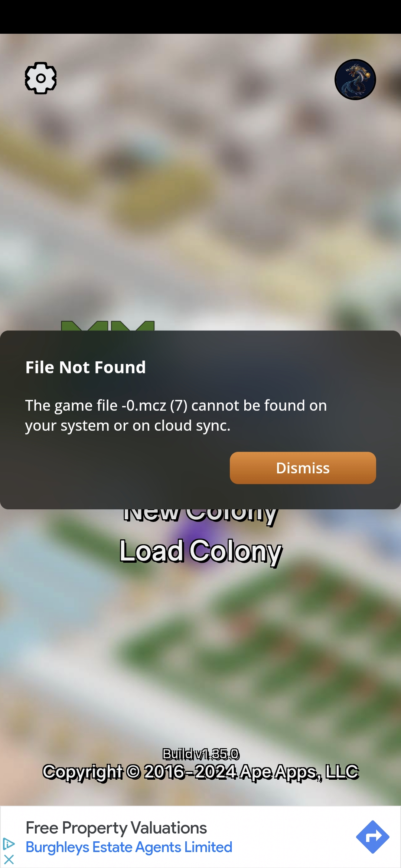Click the Ape Apps copyright text
Image resolution: width=401 pixels, height=868 pixels.
coord(201,772)
